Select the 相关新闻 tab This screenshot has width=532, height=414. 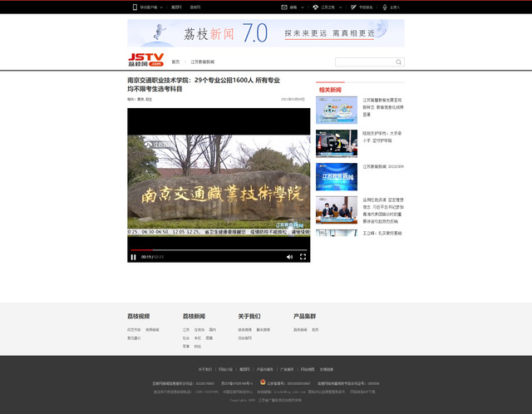330,90
